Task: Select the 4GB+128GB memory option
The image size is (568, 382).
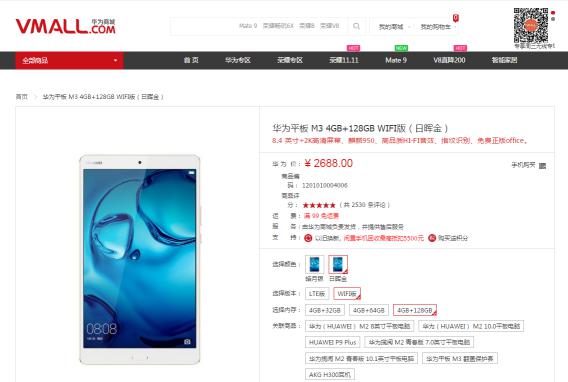Action: (415, 310)
